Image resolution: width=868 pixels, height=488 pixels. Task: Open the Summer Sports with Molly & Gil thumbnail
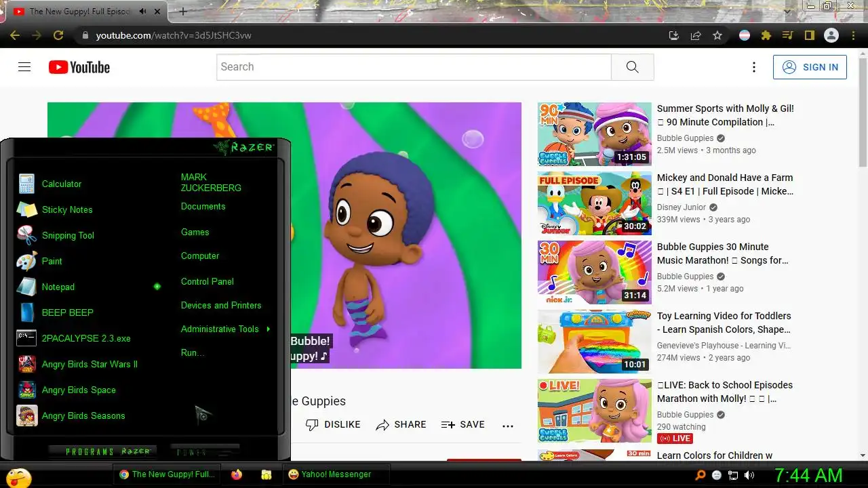(595, 134)
